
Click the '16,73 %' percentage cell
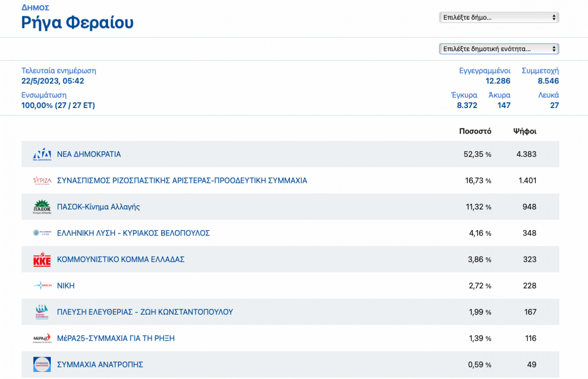point(478,180)
